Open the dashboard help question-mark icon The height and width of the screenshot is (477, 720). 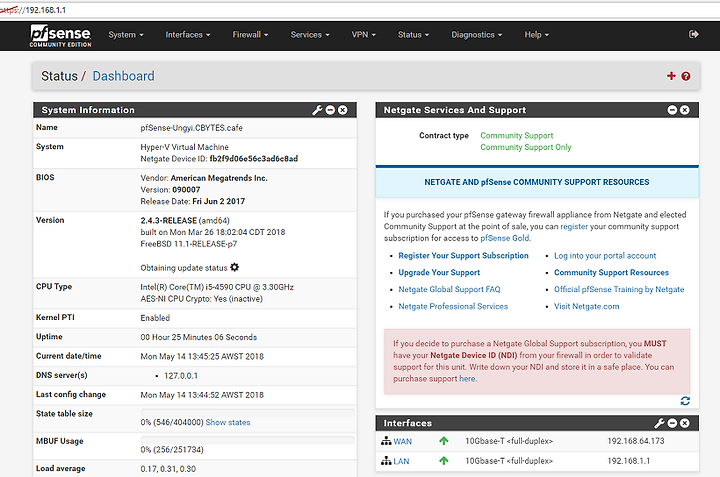tap(686, 76)
